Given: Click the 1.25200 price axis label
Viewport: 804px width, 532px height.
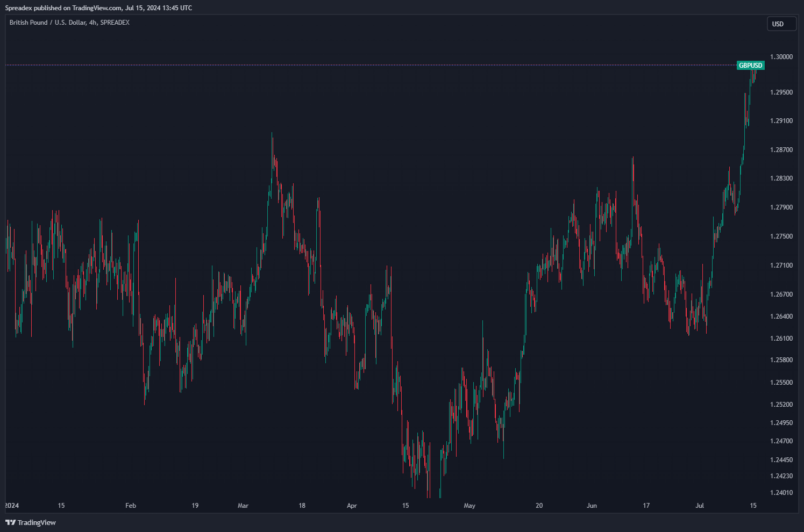Looking at the screenshot, I should (781, 405).
